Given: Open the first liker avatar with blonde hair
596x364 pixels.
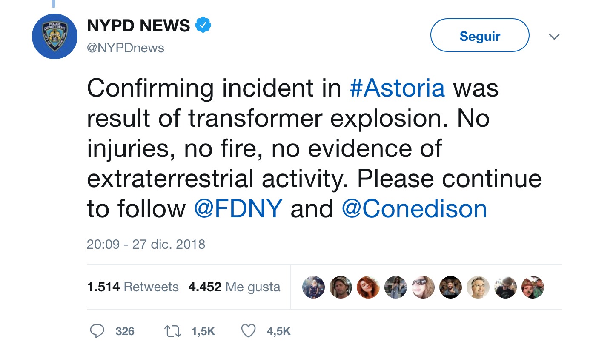Looking at the screenshot, I should 313,287.
